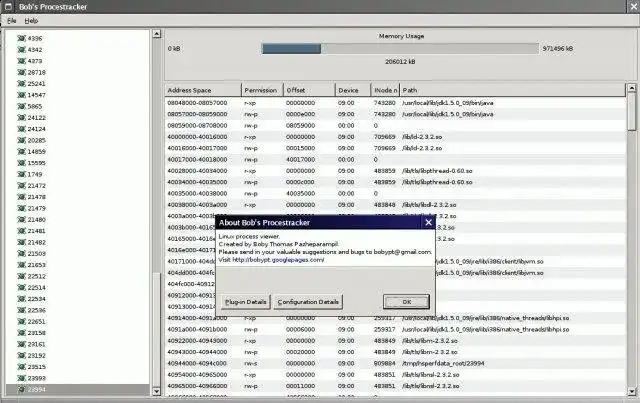
Task: Sort by the Permission column header
Action: coord(262,90)
